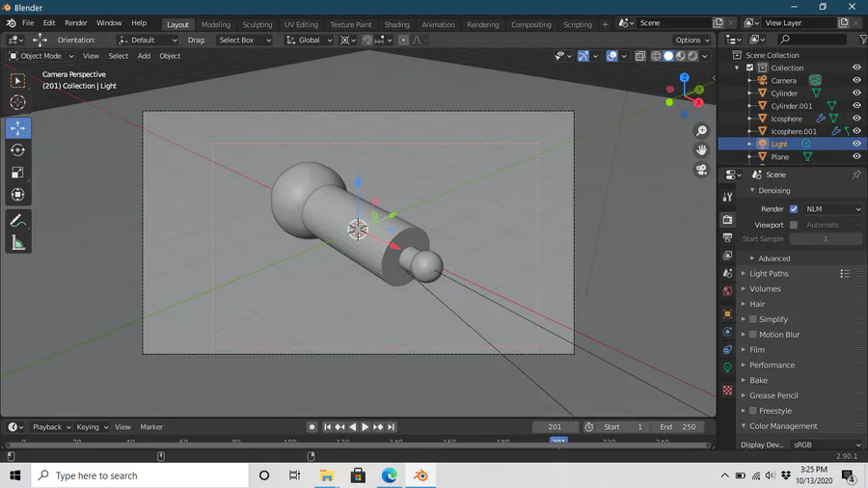This screenshot has width=868, height=488.
Task: Click the Cursor tool icon
Action: pyautogui.click(x=17, y=102)
